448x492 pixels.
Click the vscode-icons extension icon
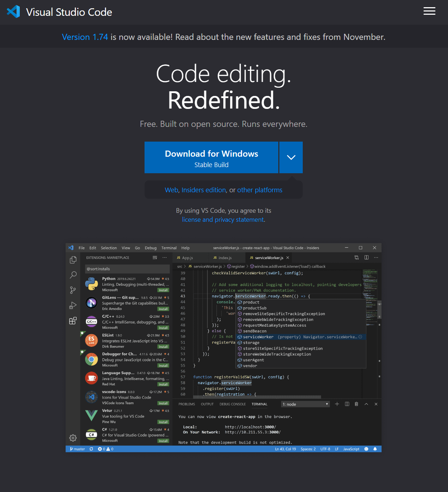coord(92,397)
